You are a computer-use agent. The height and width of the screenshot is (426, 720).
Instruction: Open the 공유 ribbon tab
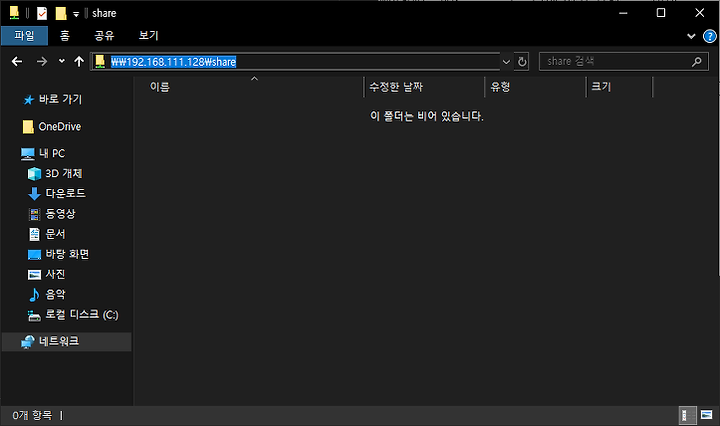(x=104, y=35)
